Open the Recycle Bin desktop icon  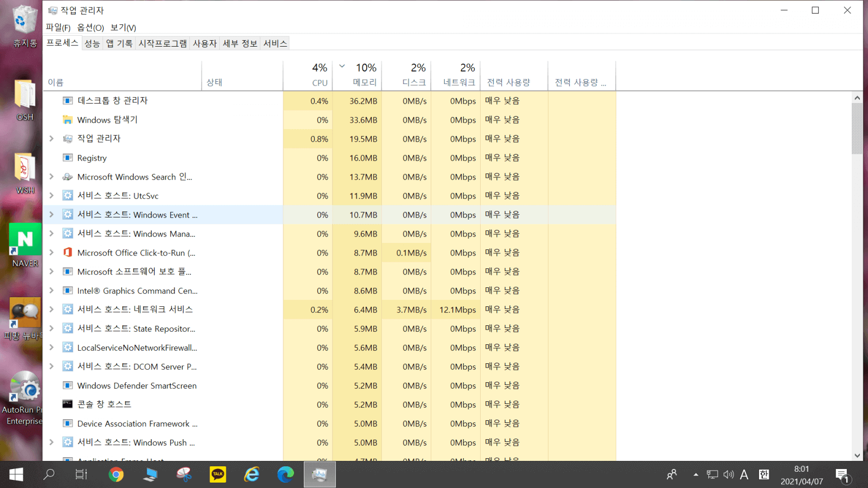coord(25,25)
